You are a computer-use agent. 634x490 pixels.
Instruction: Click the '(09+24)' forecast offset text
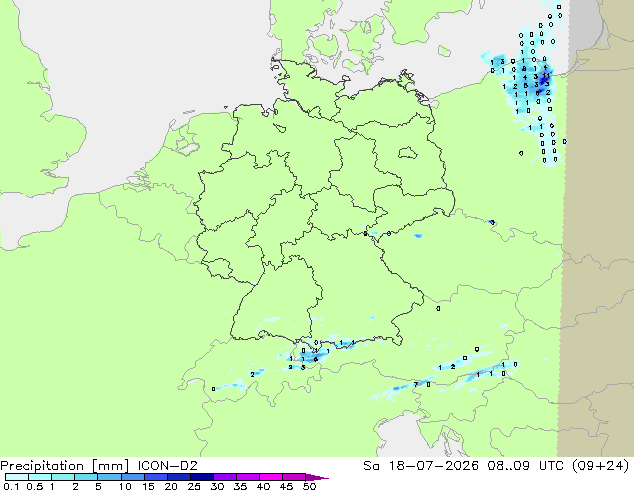point(600,466)
